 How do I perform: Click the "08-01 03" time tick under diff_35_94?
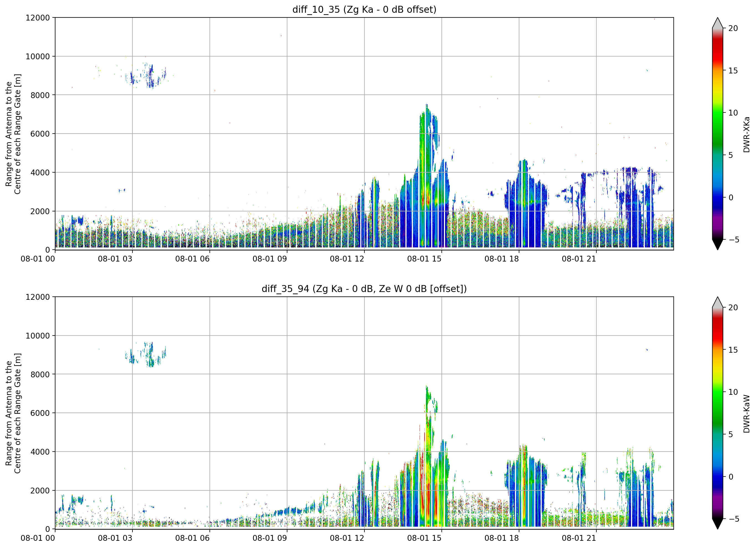(x=115, y=538)
